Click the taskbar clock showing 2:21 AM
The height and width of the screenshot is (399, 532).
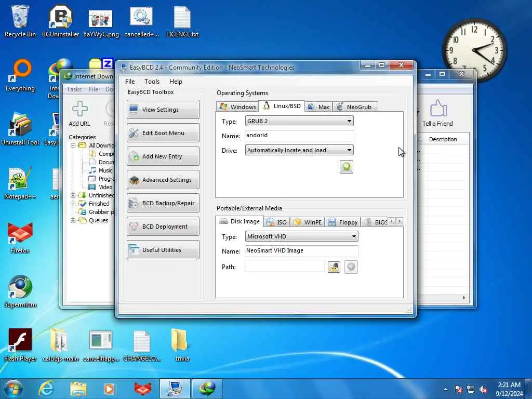(x=509, y=389)
